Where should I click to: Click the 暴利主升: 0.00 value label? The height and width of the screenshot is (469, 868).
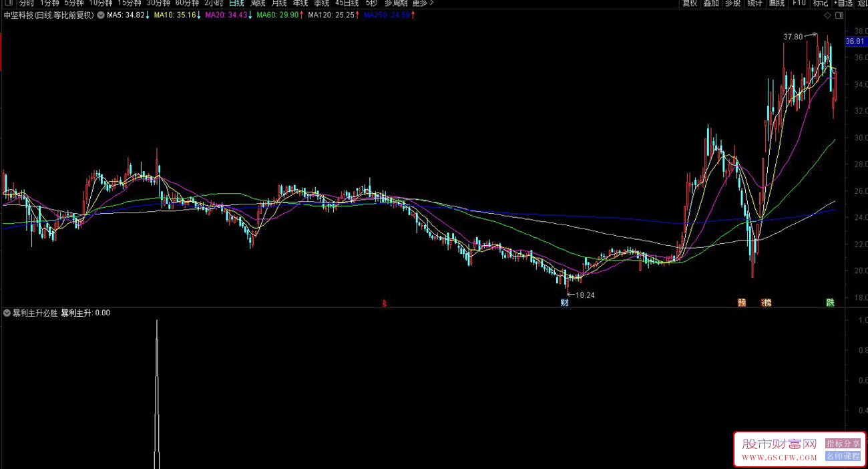(86, 313)
